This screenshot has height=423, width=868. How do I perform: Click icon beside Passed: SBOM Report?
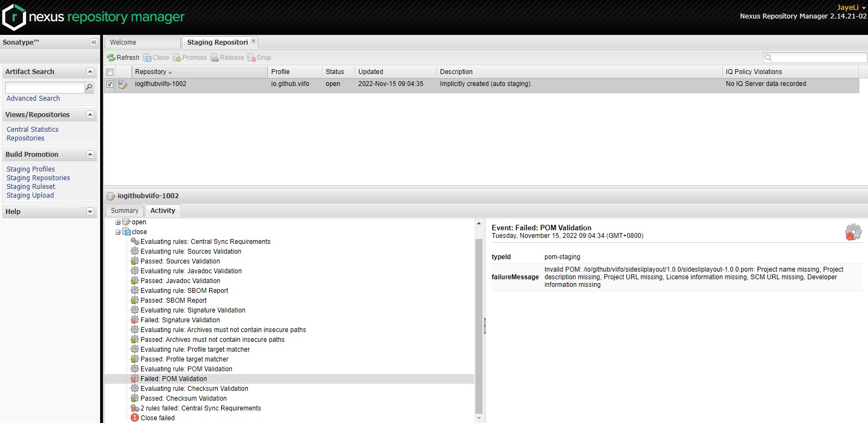(x=135, y=301)
